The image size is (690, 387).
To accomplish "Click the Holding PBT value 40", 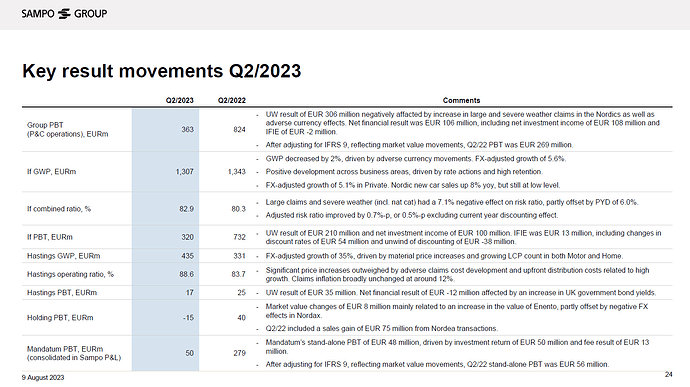I will tap(242, 318).
